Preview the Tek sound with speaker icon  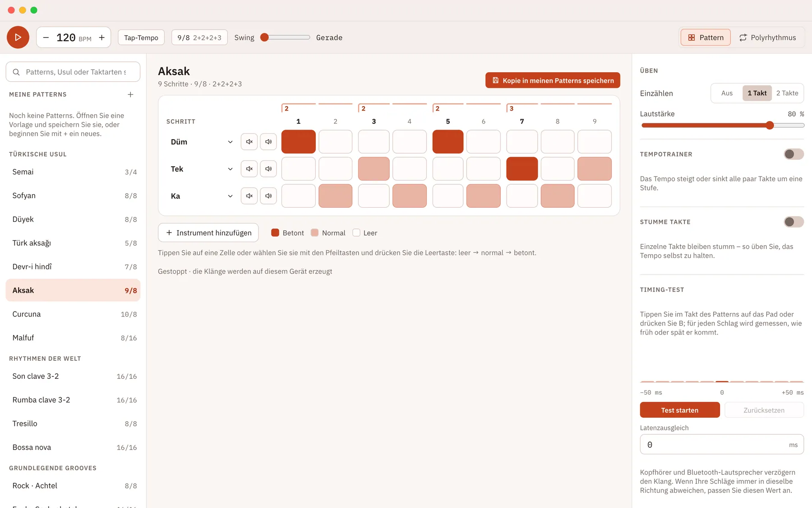pos(268,169)
